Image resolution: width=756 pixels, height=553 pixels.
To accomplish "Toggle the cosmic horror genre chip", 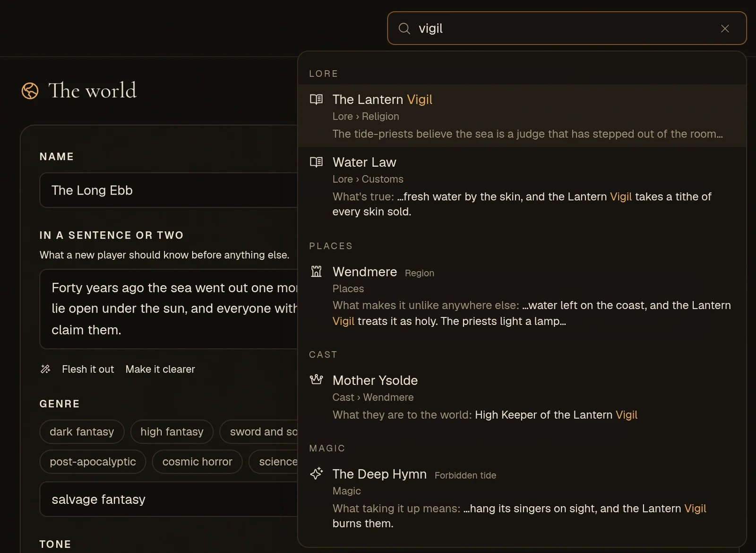I will point(197,462).
